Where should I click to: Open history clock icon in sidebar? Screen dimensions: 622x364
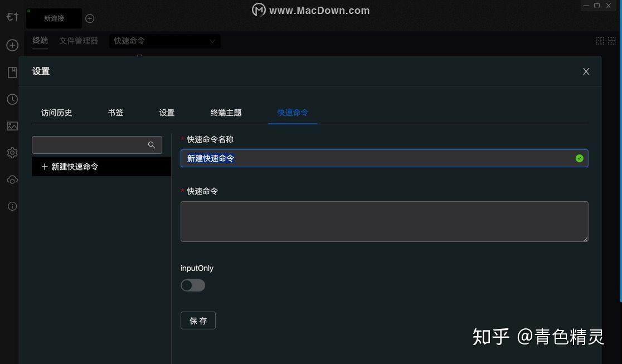coord(12,99)
